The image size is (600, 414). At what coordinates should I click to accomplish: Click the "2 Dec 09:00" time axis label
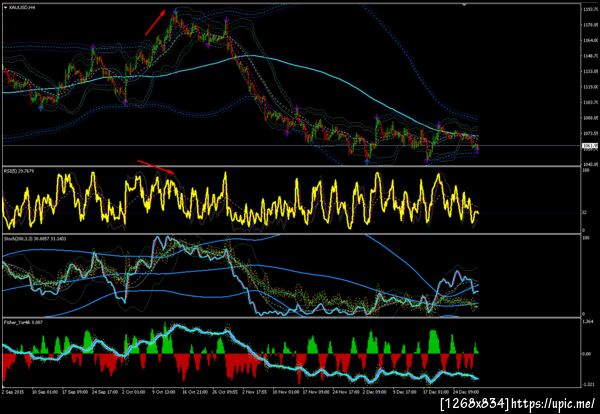(x=375, y=392)
